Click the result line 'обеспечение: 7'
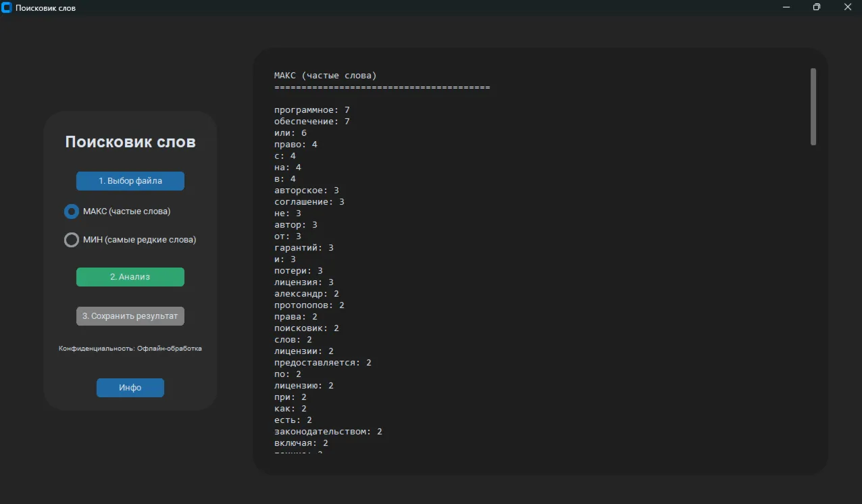Image resolution: width=862 pixels, height=504 pixels. [312, 122]
